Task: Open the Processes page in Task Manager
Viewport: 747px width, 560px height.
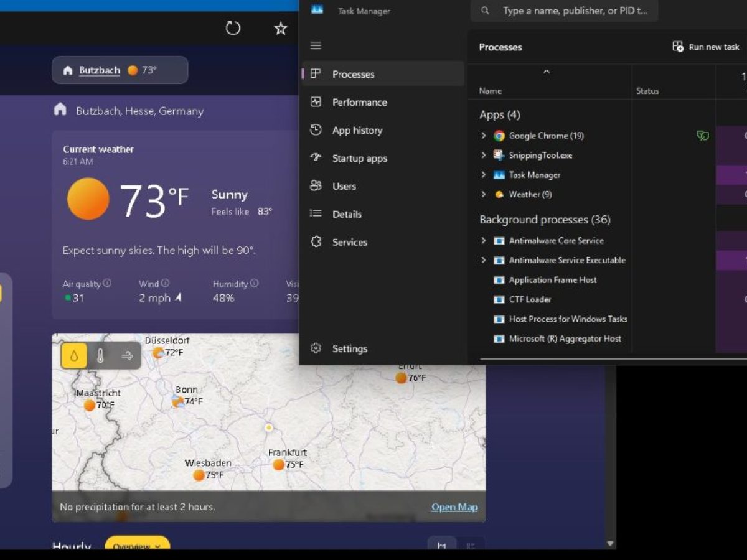Action: 383,74
